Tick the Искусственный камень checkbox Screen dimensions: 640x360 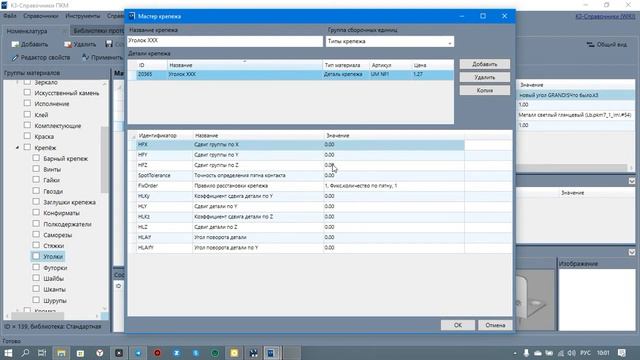pos(27,93)
